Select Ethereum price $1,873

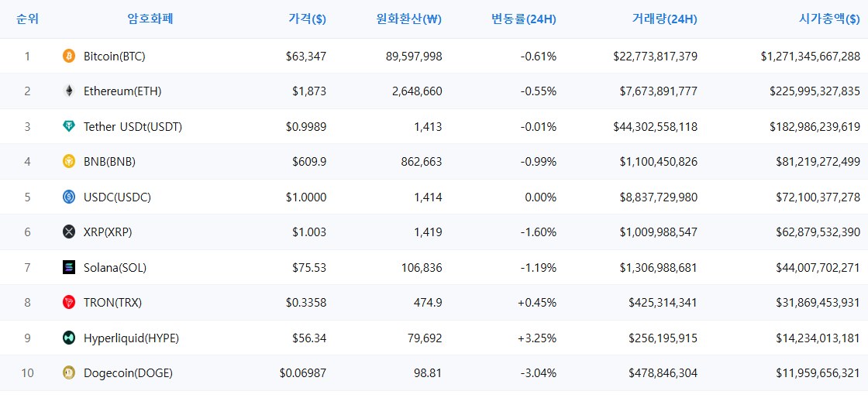point(309,91)
